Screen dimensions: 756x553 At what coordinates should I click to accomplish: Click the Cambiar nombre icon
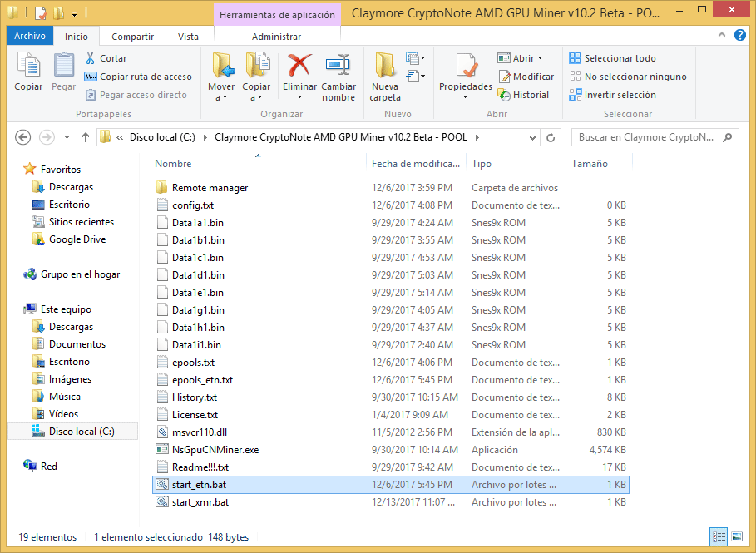(338, 65)
